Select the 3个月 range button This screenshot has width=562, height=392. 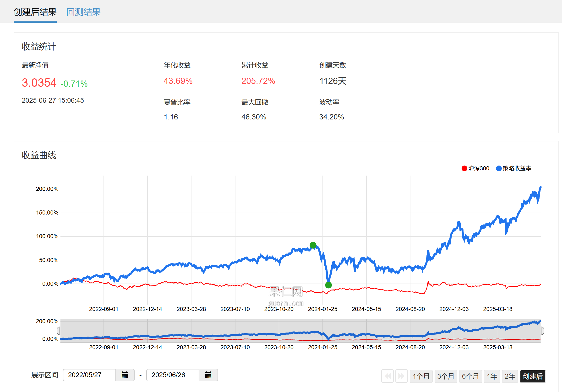446,376
